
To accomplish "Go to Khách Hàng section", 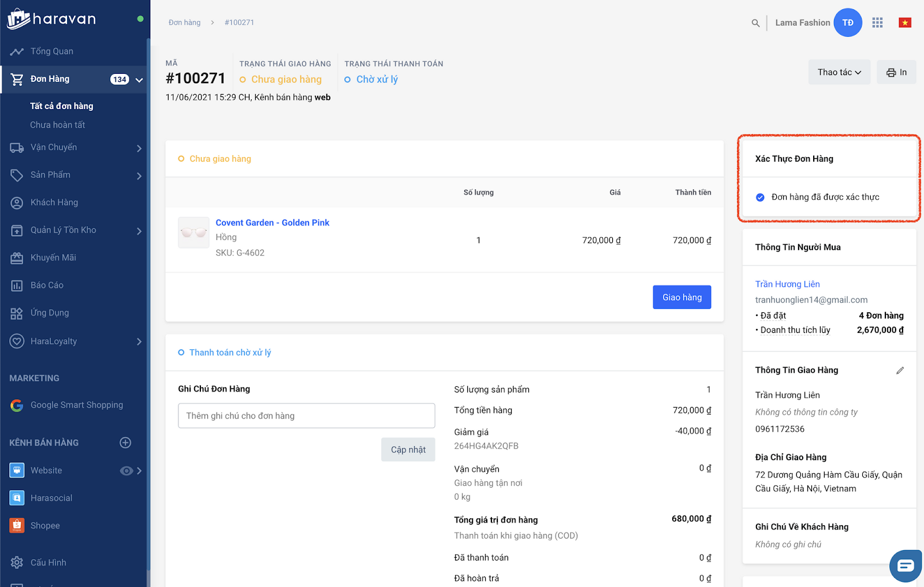I will point(54,203).
